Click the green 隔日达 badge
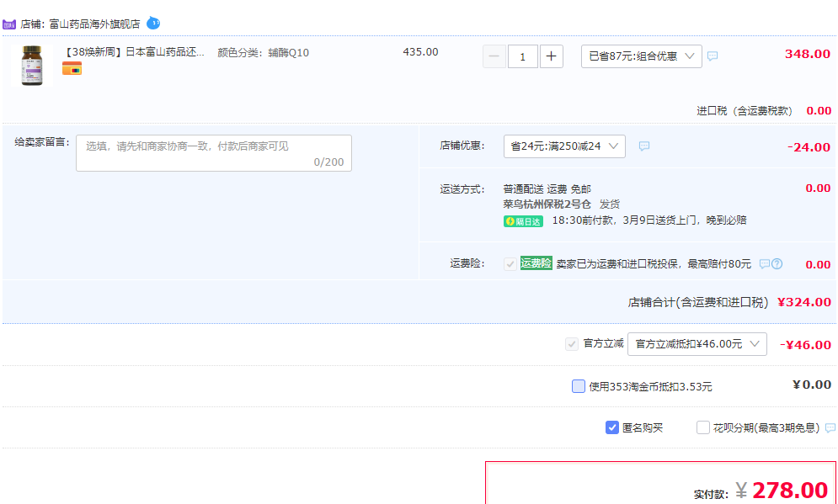838x504 pixels. [523, 221]
